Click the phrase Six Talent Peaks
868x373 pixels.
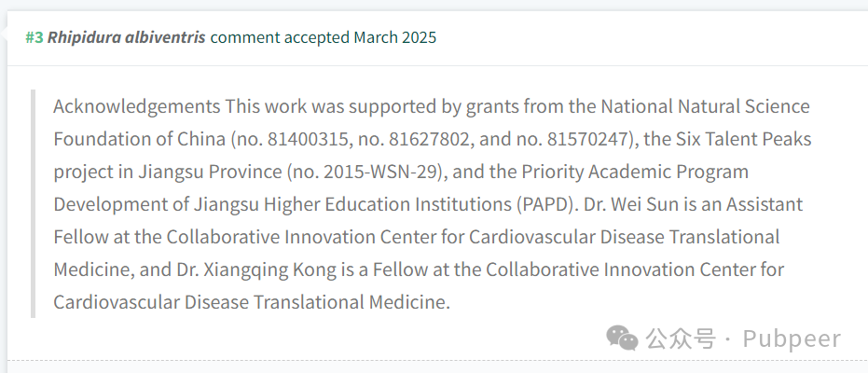tap(745, 139)
